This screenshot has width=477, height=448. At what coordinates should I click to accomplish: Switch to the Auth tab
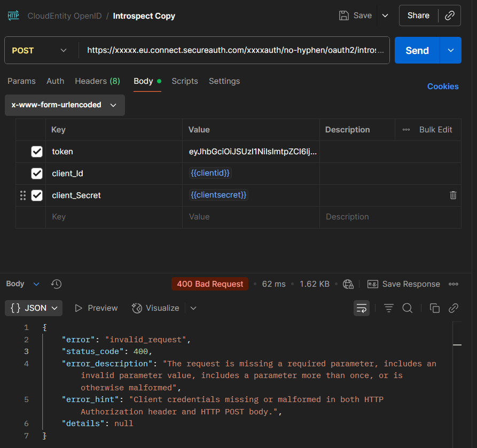(x=56, y=81)
